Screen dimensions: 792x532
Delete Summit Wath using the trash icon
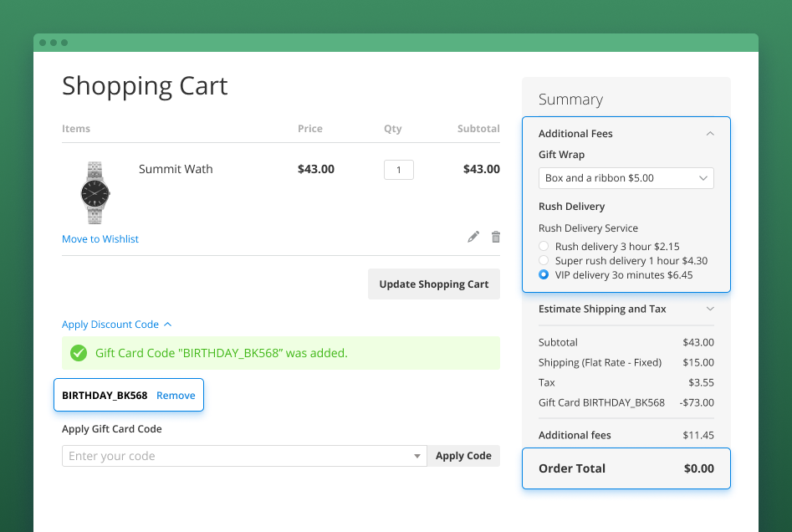click(x=495, y=237)
